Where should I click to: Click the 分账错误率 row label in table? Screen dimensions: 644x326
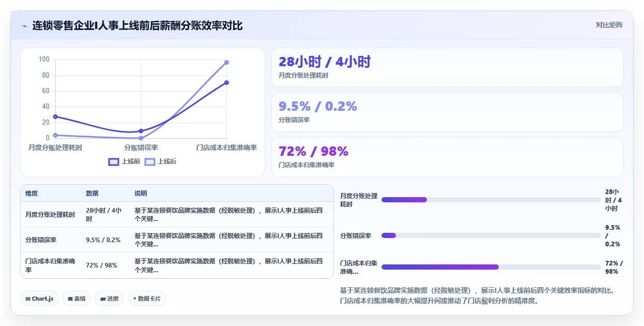coord(41,240)
